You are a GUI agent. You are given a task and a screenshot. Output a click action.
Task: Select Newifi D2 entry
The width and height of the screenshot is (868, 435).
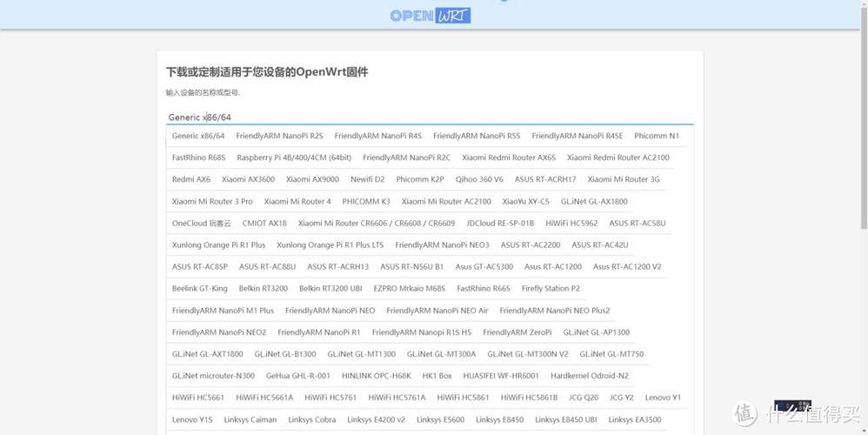pyautogui.click(x=368, y=179)
